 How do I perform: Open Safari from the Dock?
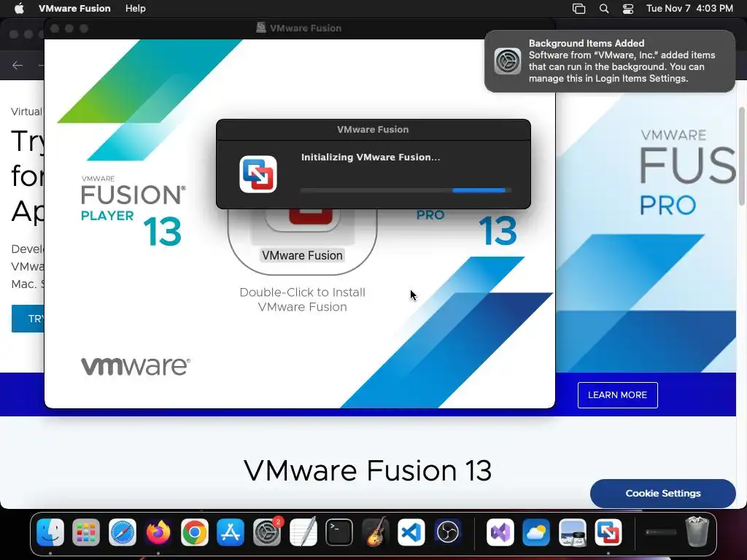[x=123, y=532]
